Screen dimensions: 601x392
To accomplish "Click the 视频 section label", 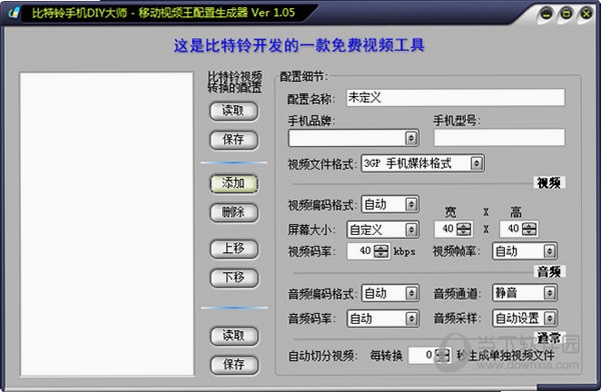I will 549,183.
